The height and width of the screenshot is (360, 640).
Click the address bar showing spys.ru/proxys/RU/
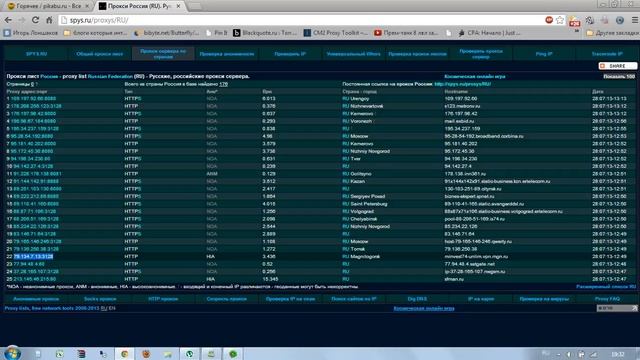point(302,20)
